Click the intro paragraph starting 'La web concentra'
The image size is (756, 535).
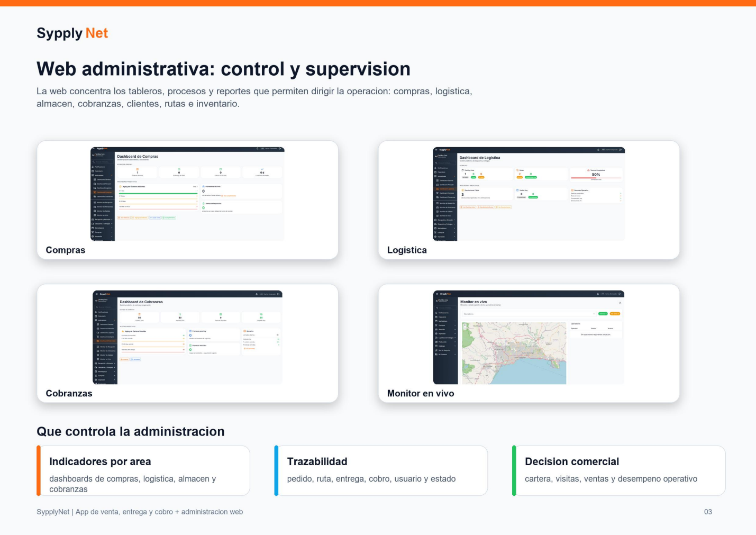[x=254, y=97]
